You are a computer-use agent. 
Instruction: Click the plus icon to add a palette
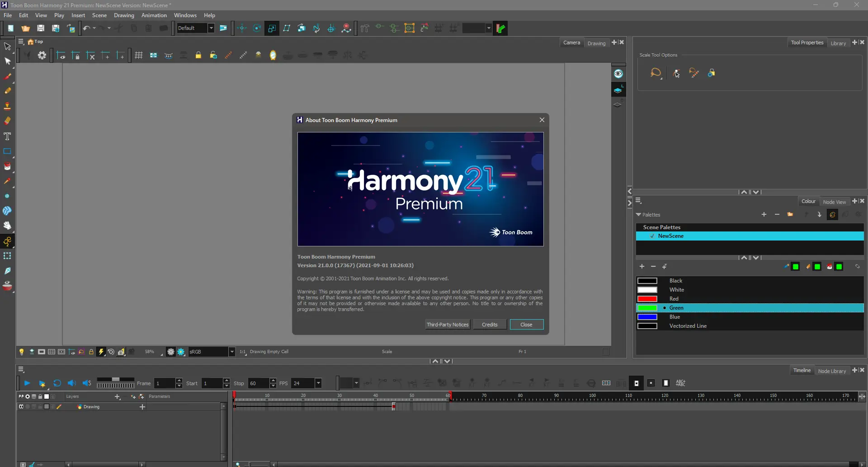(764, 214)
